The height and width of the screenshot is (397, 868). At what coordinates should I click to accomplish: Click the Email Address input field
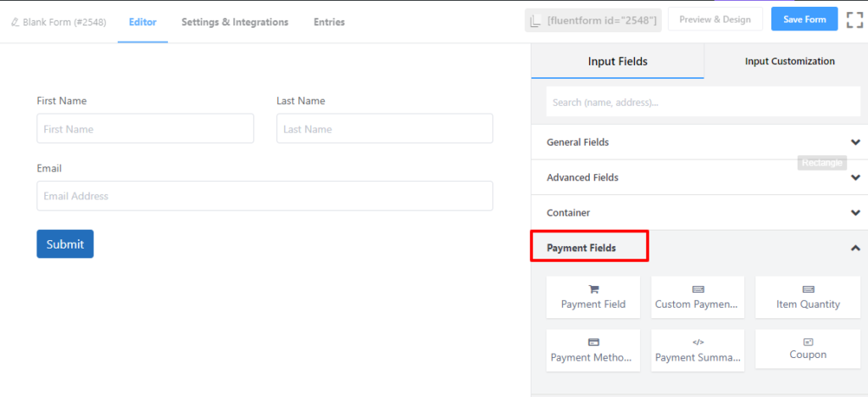pos(264,196)
